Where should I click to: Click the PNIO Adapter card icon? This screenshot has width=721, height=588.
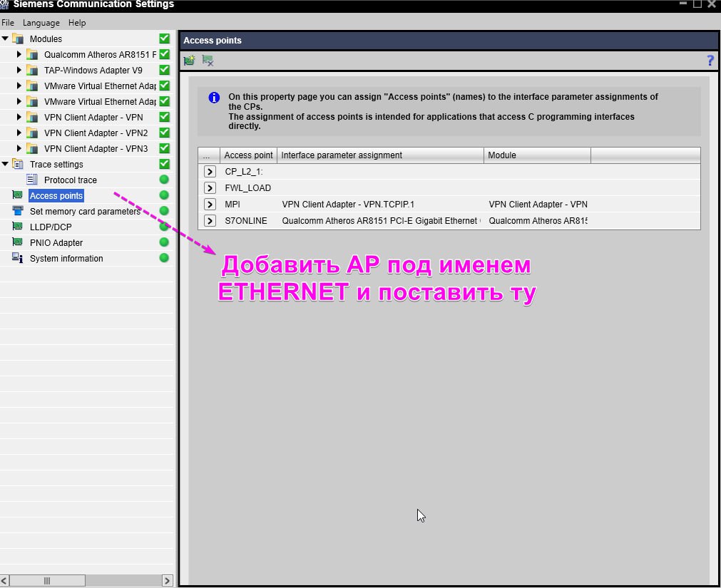[x=18, y=242]
